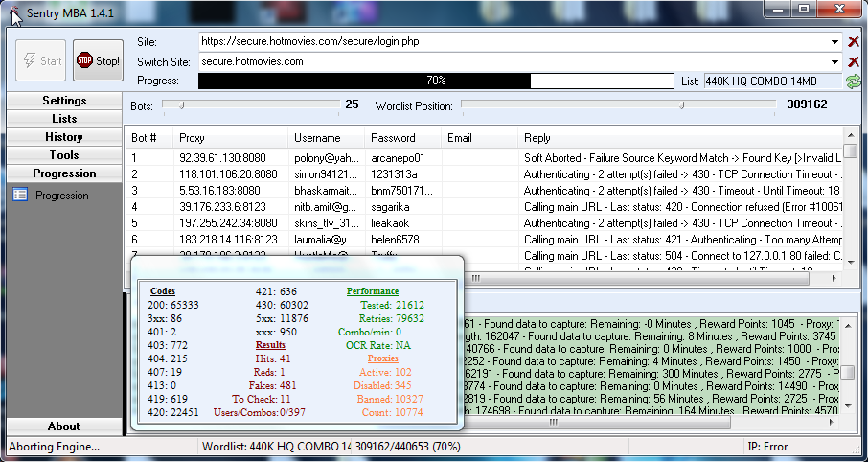Click the Reply column header
This screenshot has height=462, width=868.
[680, 138]
